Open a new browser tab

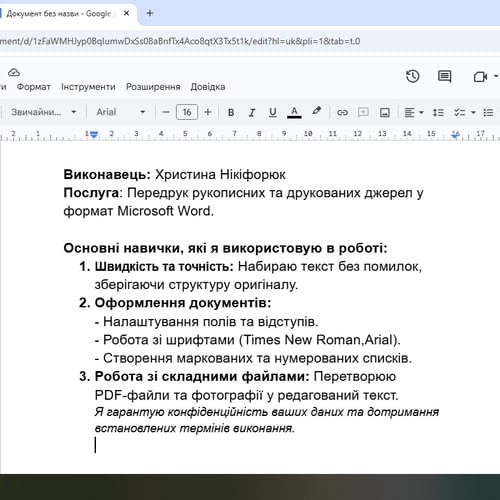tap(150, 13)
